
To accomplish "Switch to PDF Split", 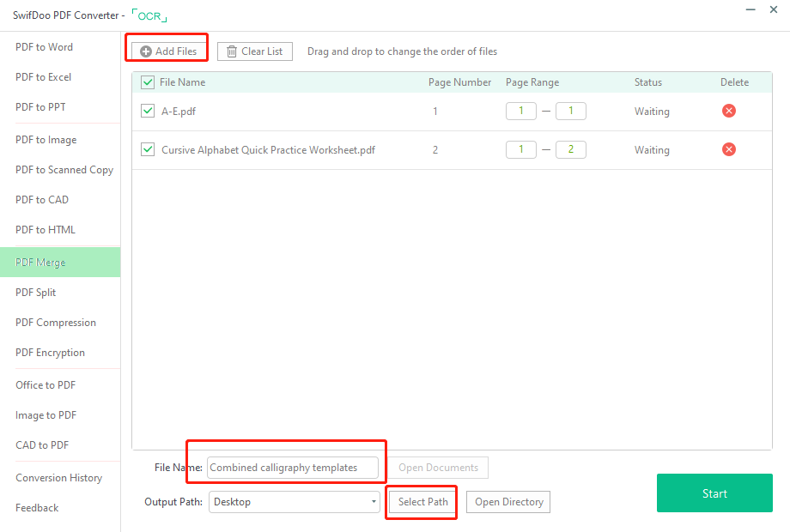I will pyautogui.click(x=36, y=293).
